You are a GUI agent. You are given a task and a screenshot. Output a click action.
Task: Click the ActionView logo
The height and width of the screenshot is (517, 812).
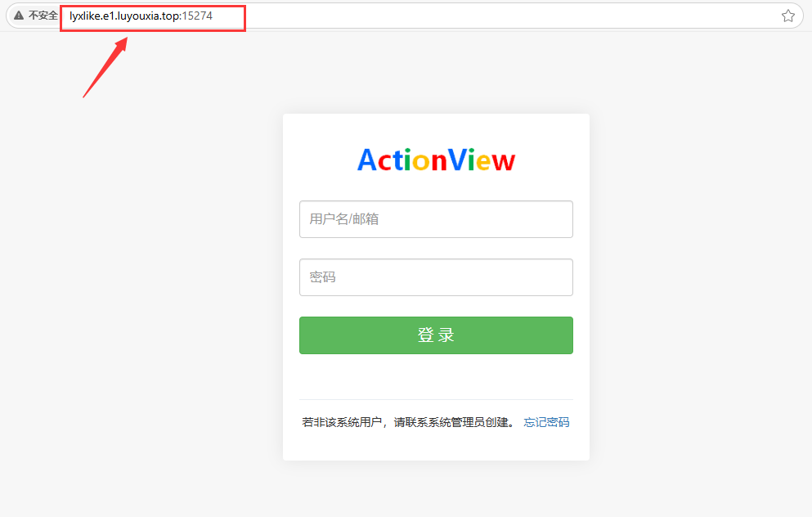[436, 160]
